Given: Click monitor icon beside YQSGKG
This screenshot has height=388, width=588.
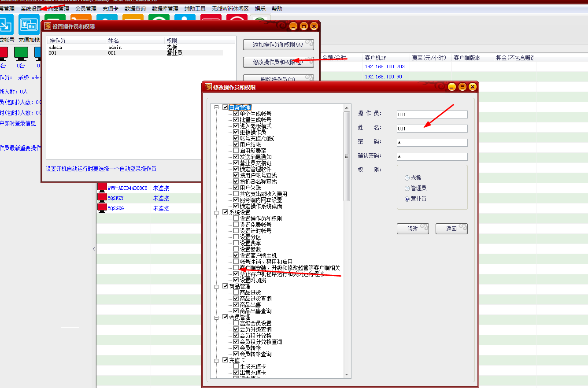Looking at the screenshot, I should 102,208.
